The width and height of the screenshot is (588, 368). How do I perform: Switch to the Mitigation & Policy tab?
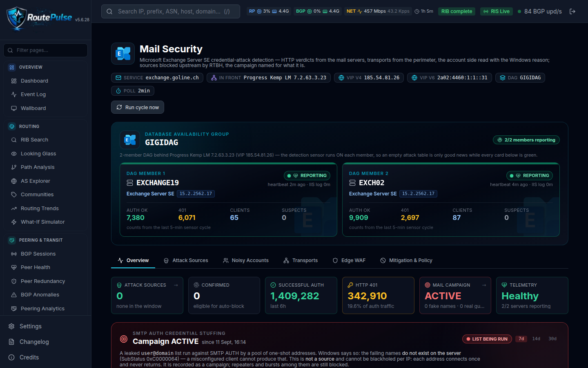point(406,260)
